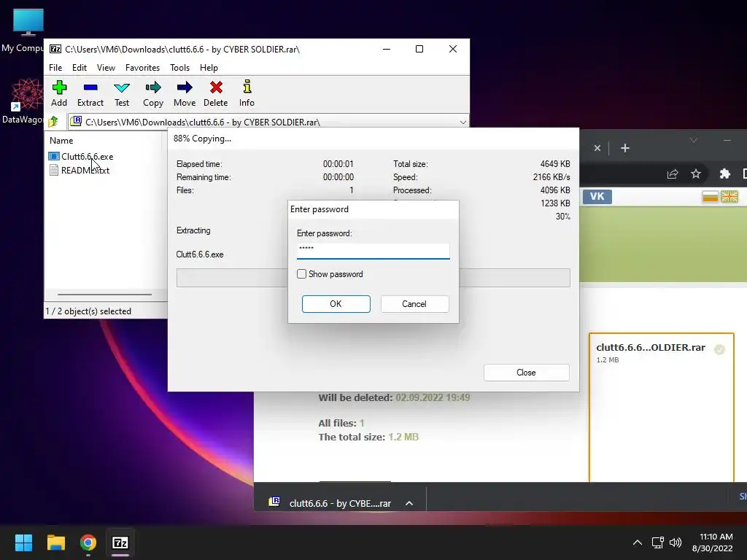This screenshot has height=560, width=747.
Task: Switch language with the British flag icon
Action: pos(729,196)
